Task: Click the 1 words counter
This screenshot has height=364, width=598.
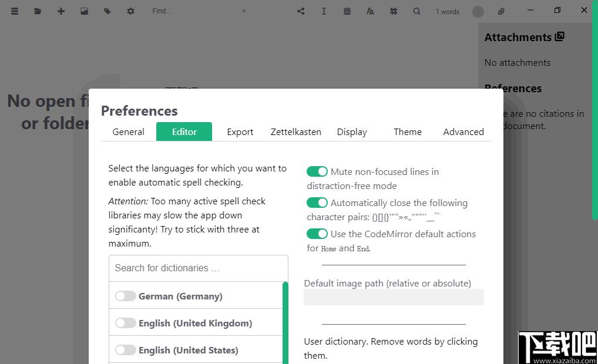Action: click(448, 11)
